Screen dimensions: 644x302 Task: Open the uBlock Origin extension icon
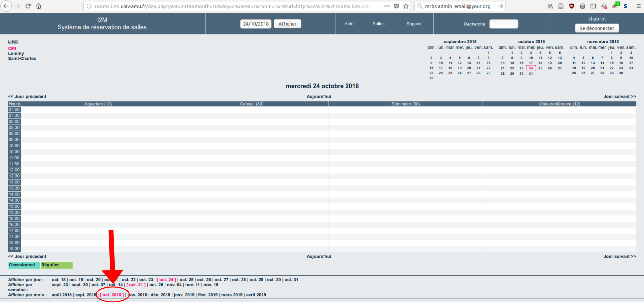572,6
